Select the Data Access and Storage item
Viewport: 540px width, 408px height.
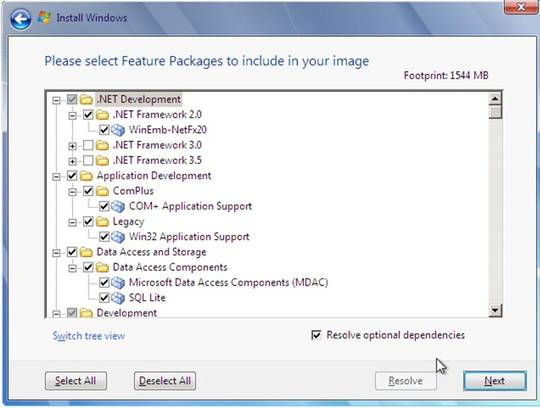click(x=151, y=252)
